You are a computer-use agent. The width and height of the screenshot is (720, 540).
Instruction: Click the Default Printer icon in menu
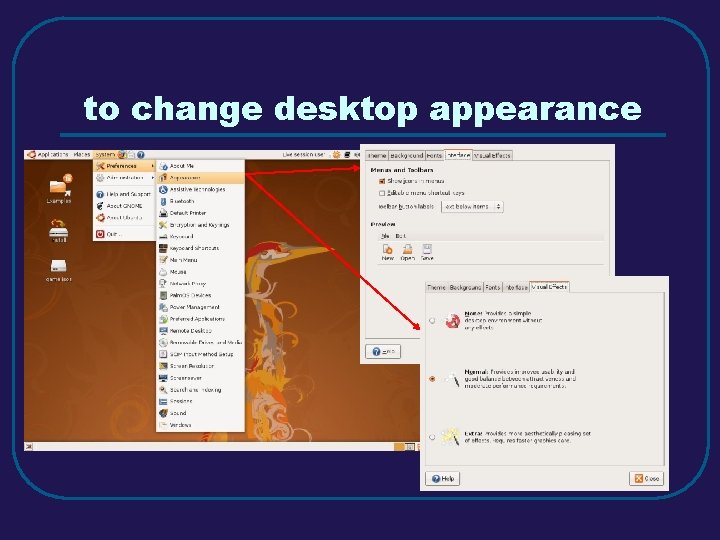click(x=163, y=213)
